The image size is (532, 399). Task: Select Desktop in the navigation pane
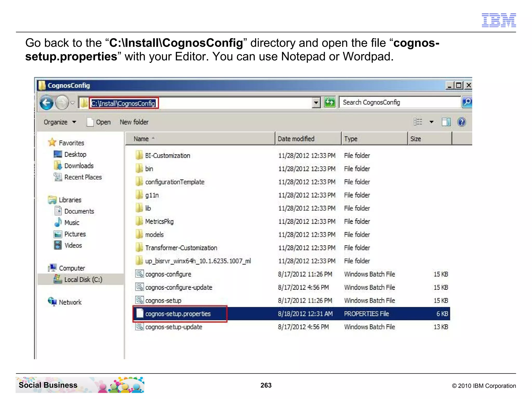click(75, 154)
